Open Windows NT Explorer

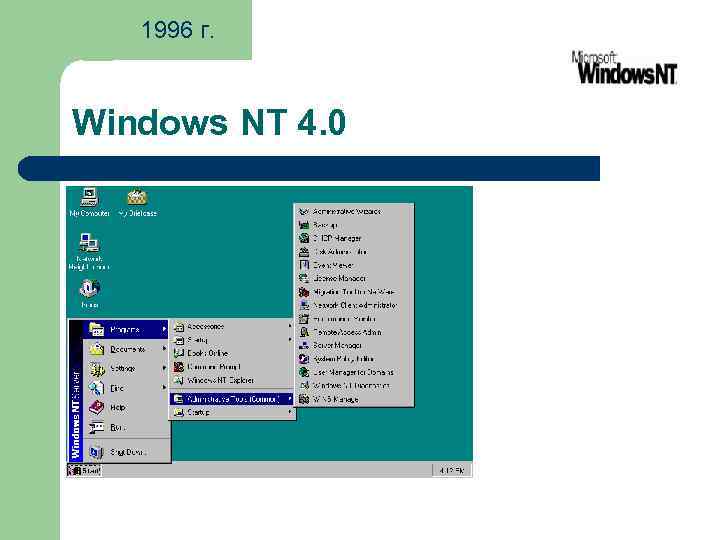coord(232,380)
